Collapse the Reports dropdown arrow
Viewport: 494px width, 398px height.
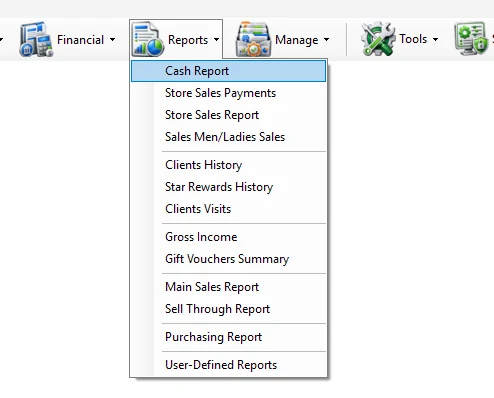coord(217,40)
